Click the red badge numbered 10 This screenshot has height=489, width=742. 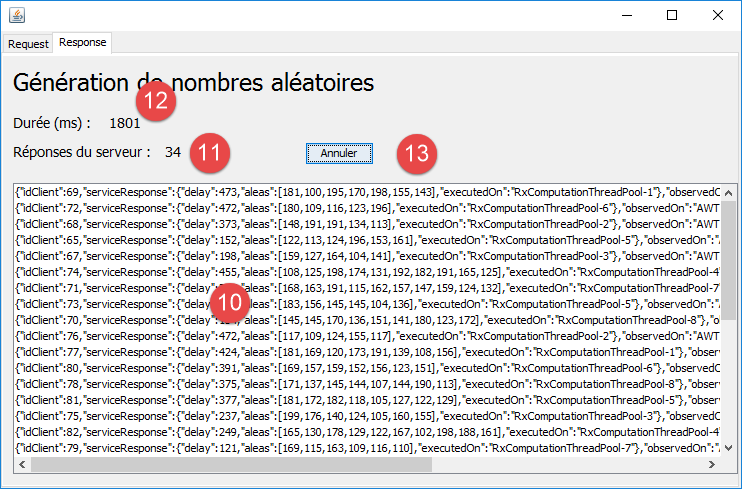232,299
